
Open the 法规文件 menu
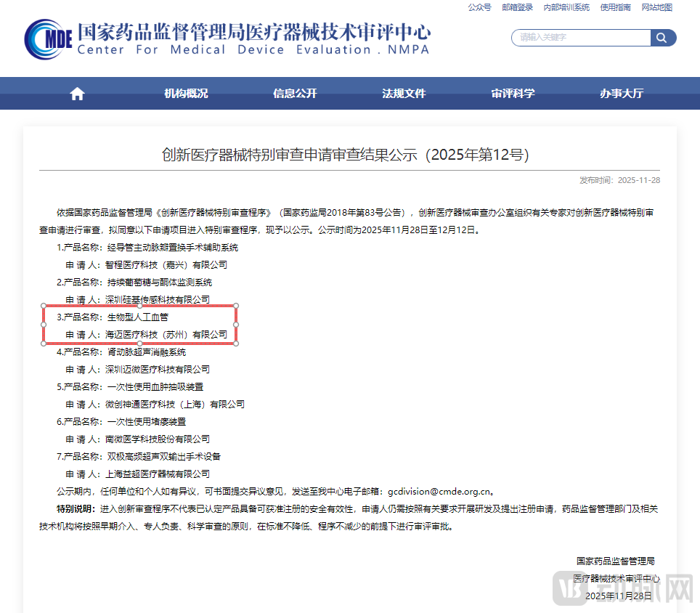pyautogui.click(x=404, y=93)
